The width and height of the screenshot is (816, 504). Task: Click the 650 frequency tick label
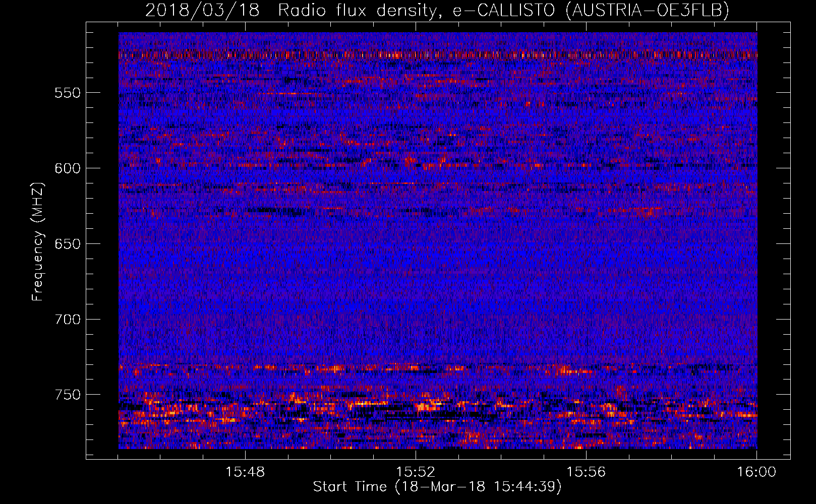pos(68,244)
